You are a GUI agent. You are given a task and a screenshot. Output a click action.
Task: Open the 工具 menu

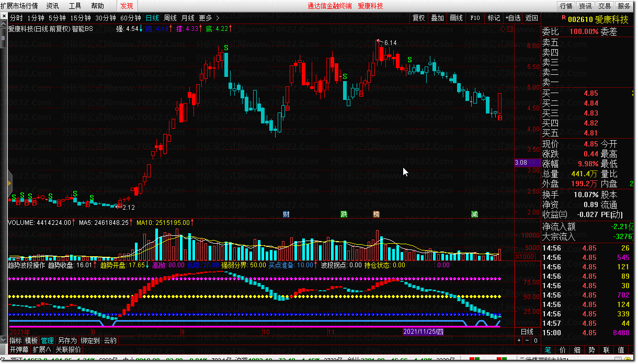(75, 6)
